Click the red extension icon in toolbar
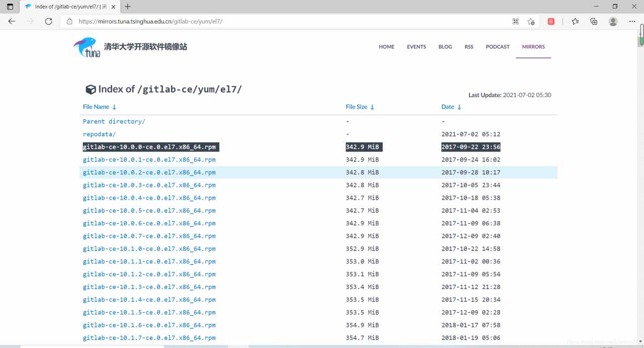 tap(551, 21)
